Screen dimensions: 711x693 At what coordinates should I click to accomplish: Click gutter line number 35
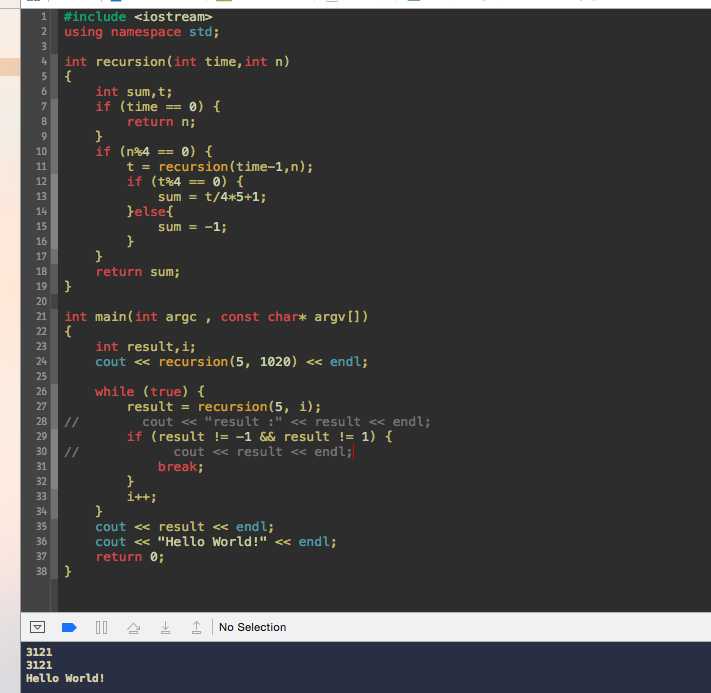coord(41,526)
